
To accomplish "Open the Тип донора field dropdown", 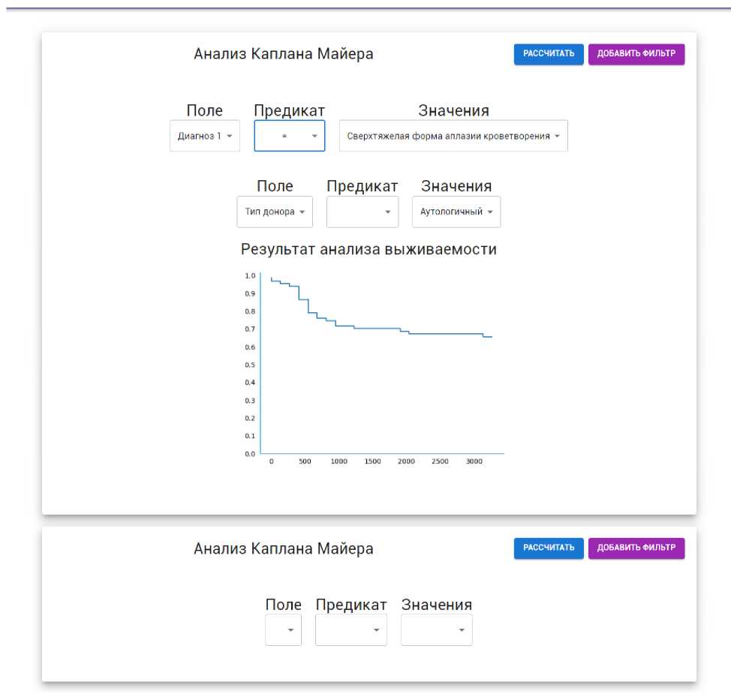I will [274, 212].
